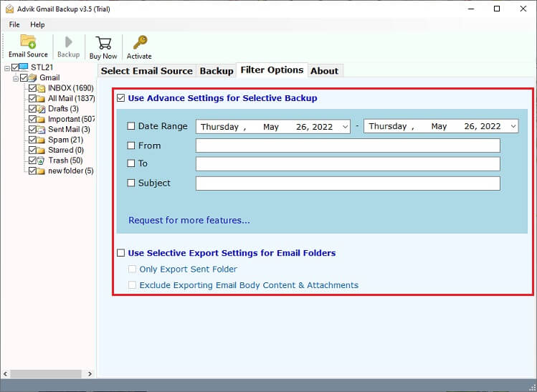Click the folder tree horizontal scrollbar thumb

pyautogui.click(x=46, y=374)
